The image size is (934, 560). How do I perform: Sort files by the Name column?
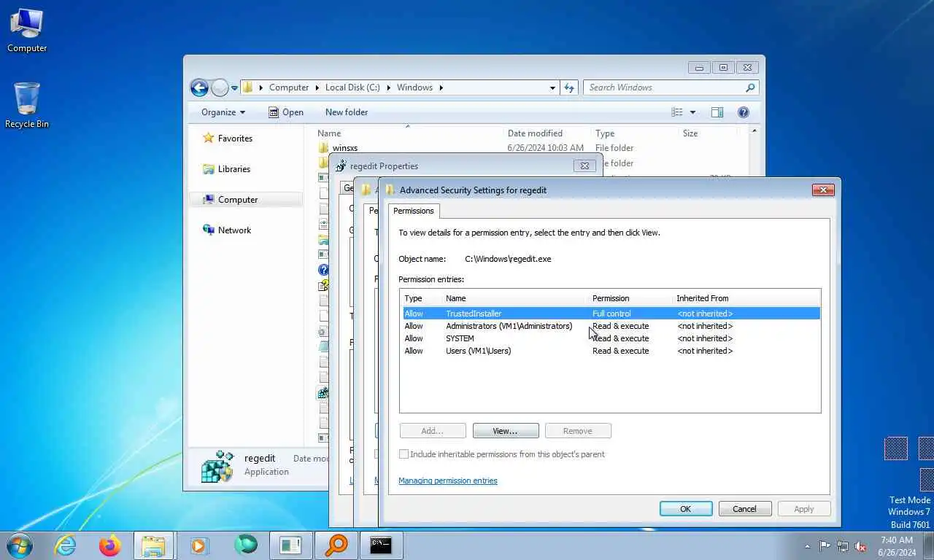click(329, 133)
